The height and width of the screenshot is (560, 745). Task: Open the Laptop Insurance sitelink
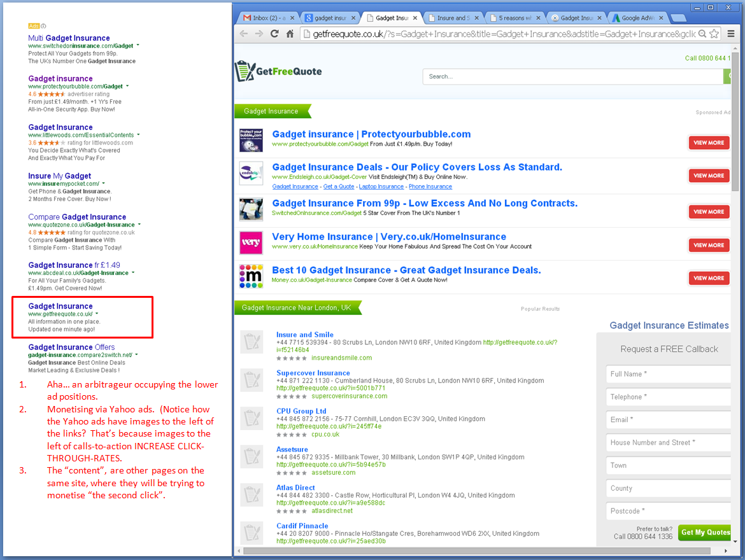point(381,186)
